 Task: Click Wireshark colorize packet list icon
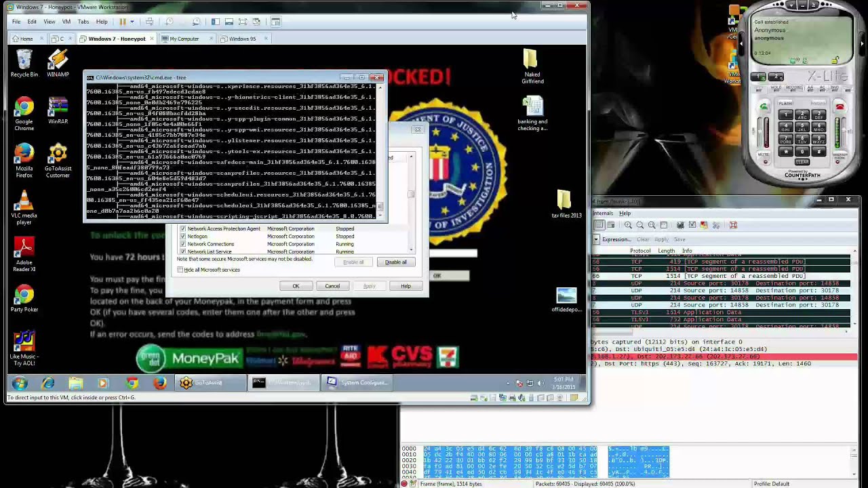click(599, 225)
